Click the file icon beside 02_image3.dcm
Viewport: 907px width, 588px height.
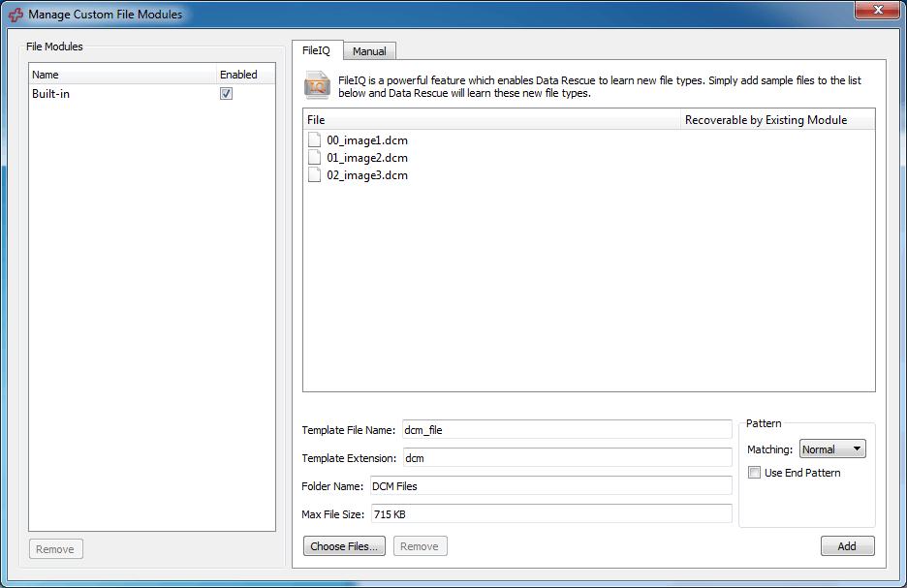click(x=314, y=175)
